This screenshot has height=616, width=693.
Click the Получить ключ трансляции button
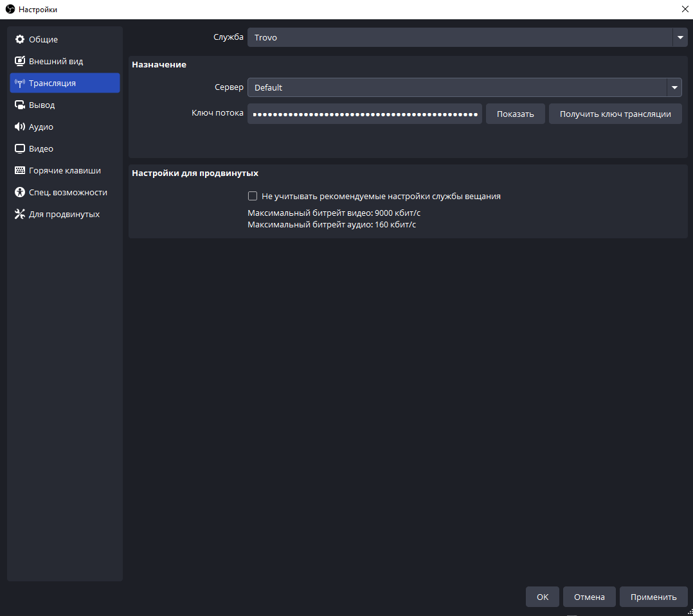tap(615, 114)
